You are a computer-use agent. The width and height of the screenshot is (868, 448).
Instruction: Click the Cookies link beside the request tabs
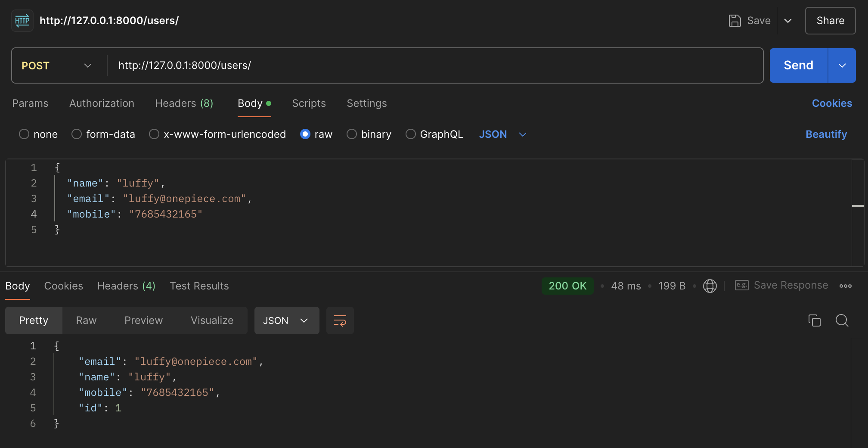(x=832, y=103)
